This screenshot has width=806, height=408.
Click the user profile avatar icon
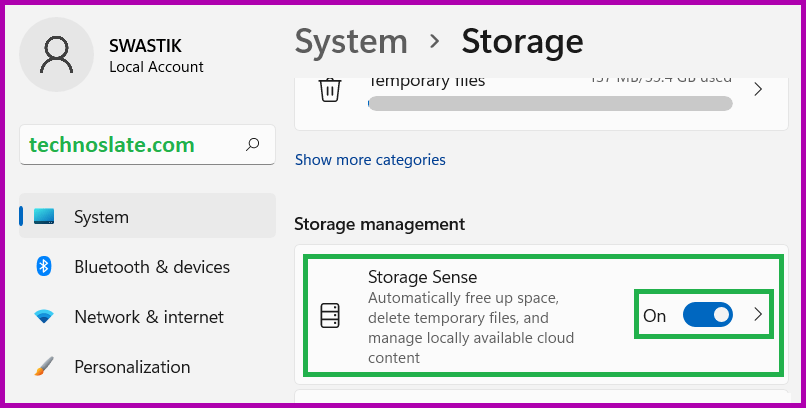click(x=57, y=54)
